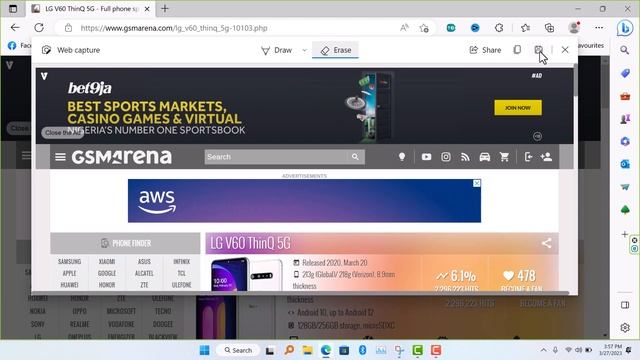This screenshot has height=360, width=640.
Task: Open Windows Start menu
Action: 204,350
